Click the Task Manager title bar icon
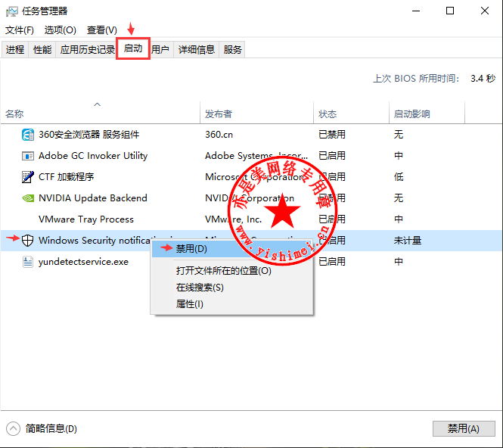The image size is (503, 448). click(12, 11)
